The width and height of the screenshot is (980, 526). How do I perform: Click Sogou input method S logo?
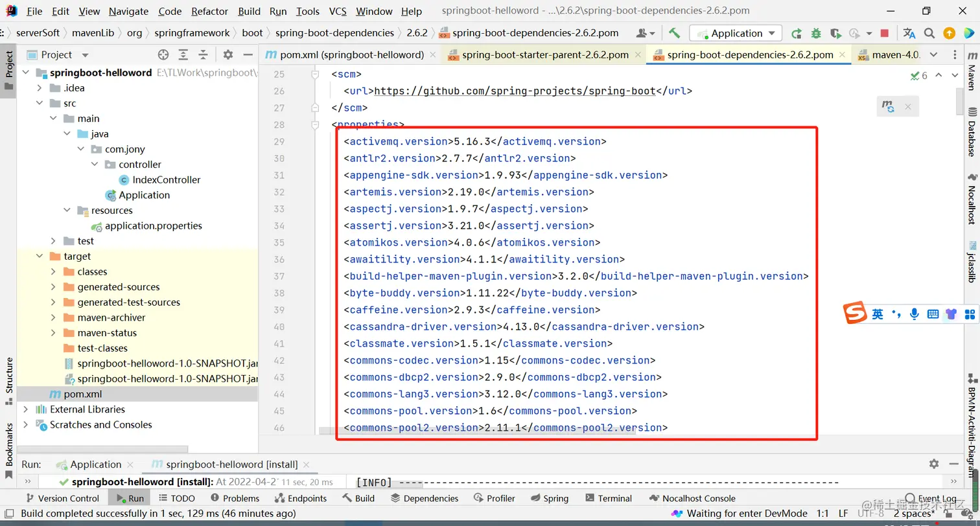855,314
